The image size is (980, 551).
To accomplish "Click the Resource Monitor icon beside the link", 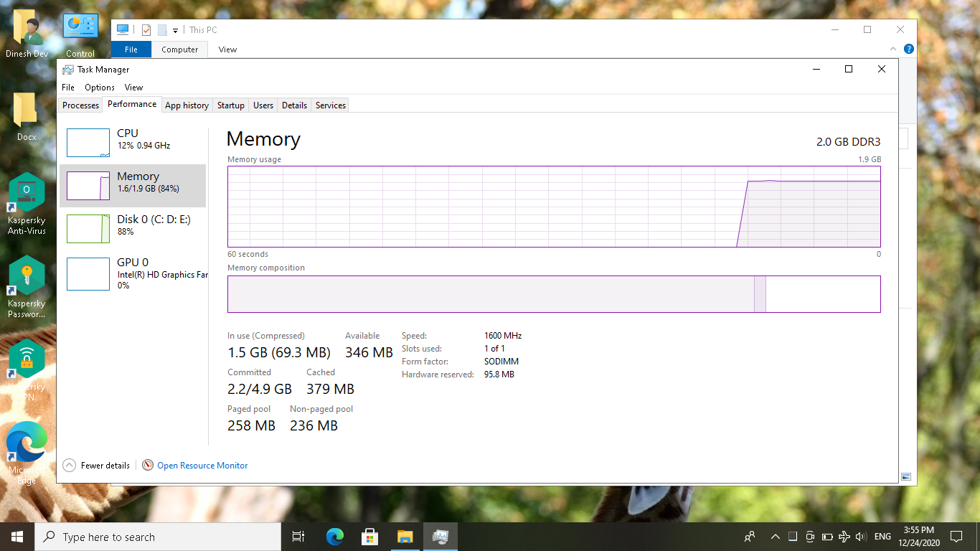I will (x=148, y=466).
